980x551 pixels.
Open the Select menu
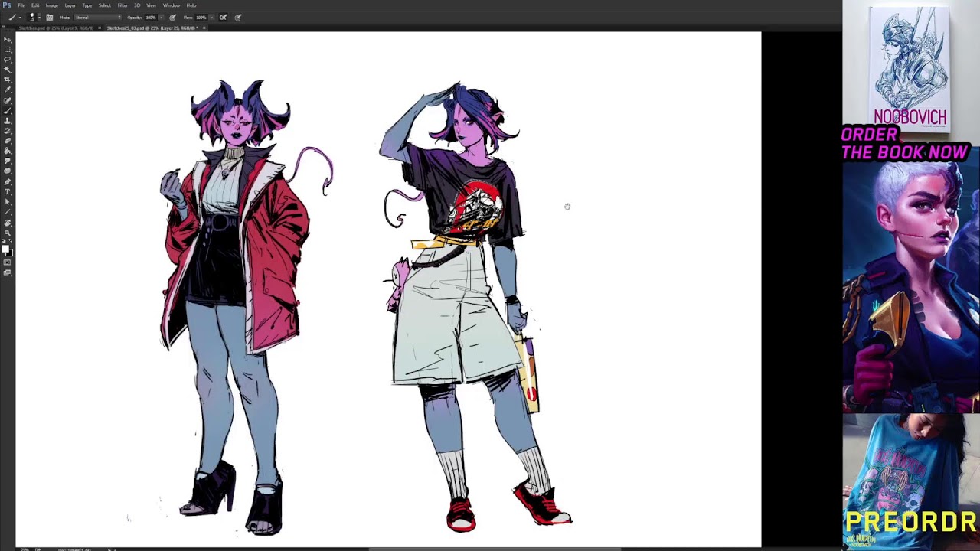pos(105,5)
